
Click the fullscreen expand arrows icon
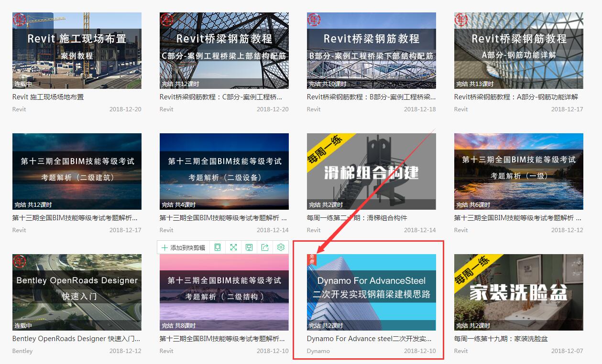click(233, 247)
